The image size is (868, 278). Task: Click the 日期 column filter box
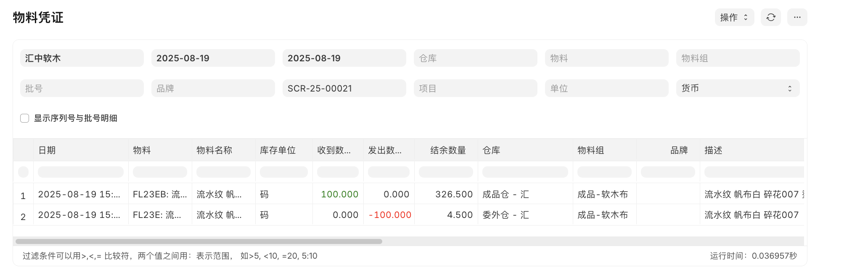click(x=80, y=172)
